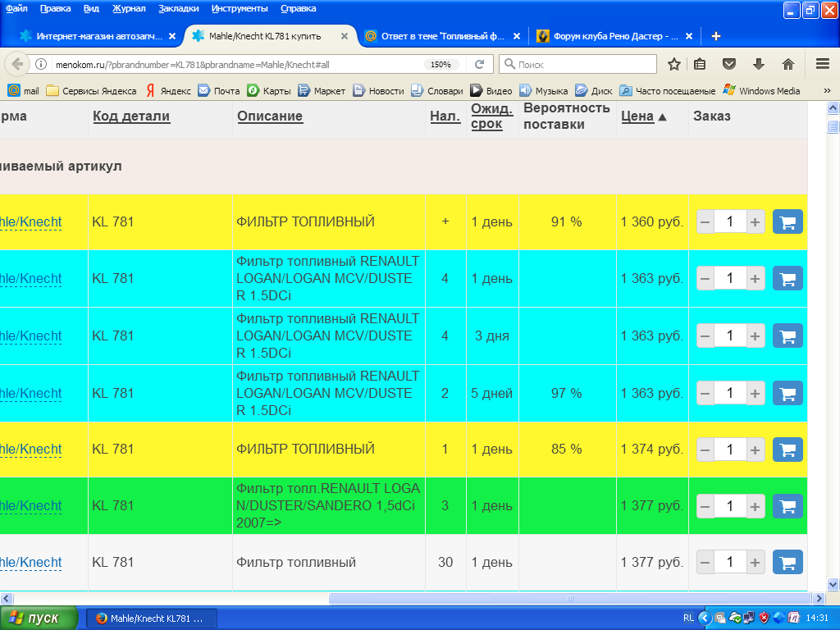Open the Firefox hamburger menu
The width and height of the screenshot is (840, 630).
click(x=823, y=64)
